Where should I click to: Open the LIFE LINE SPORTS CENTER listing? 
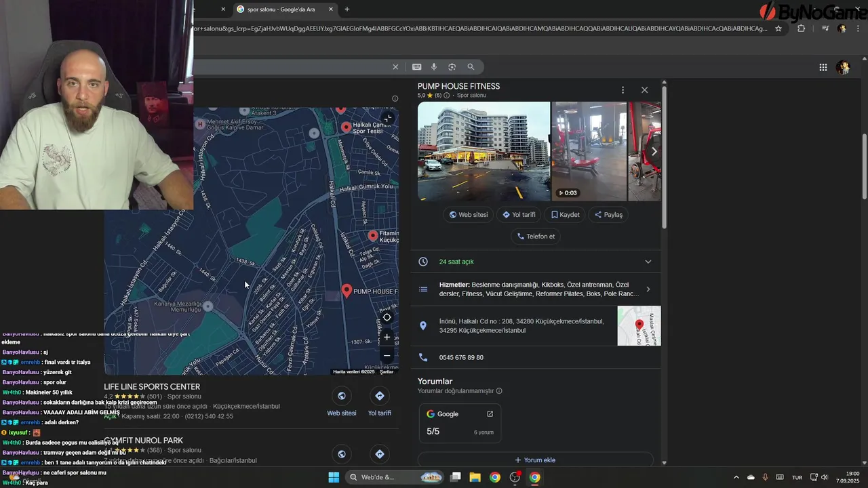[152, 387]
